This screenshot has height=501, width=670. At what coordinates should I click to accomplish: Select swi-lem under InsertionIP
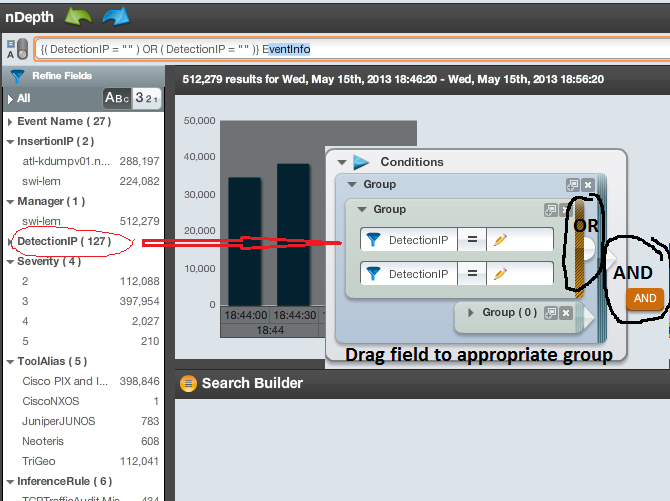91,181
